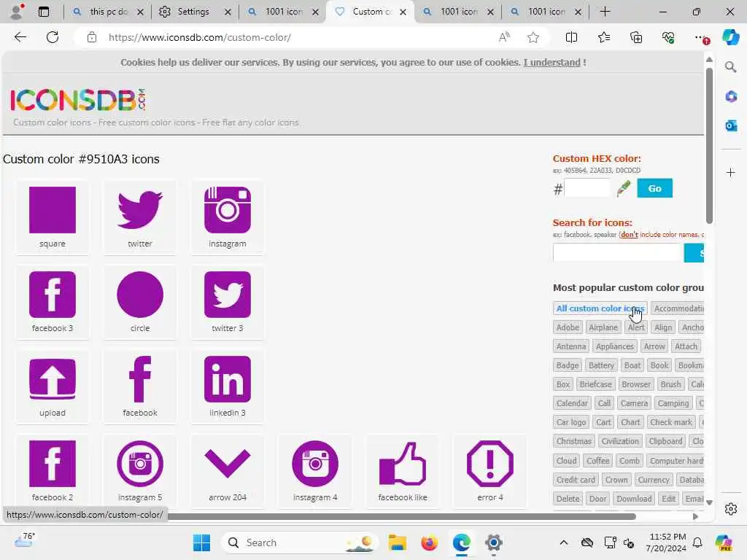
Task: Click the vertical page scrollbar thumb
Action: click(x=709, y=145)
